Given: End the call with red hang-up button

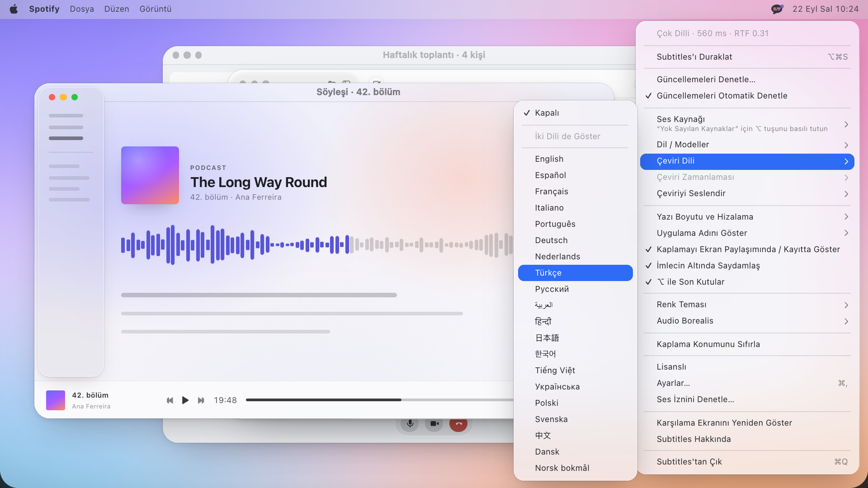Looking at the screenshot, I should tap(458, 424).
